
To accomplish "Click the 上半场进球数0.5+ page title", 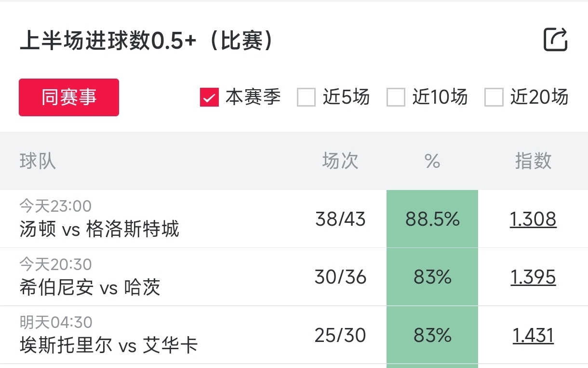I will point(147,41).
